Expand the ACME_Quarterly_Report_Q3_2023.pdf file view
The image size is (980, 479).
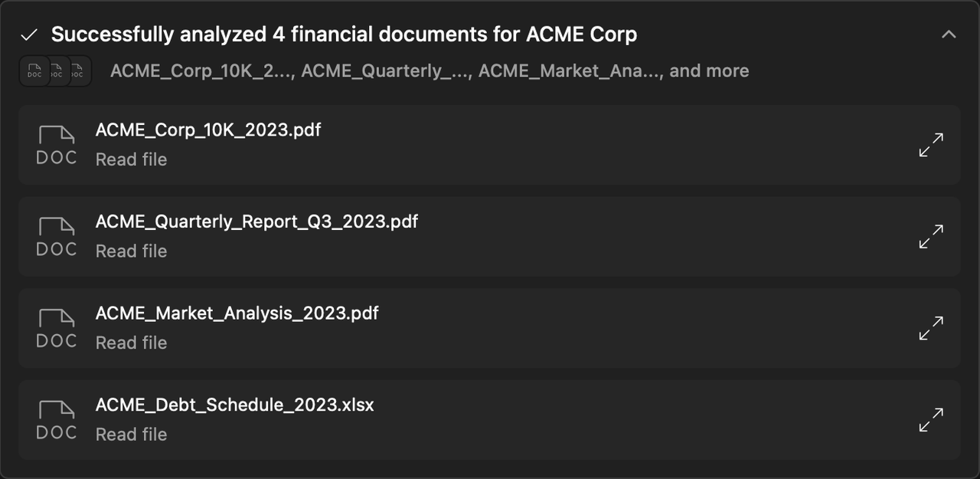pos(931,236)
